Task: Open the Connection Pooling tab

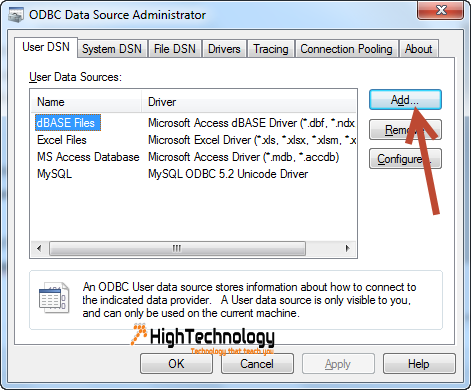Action: point(346,49)
